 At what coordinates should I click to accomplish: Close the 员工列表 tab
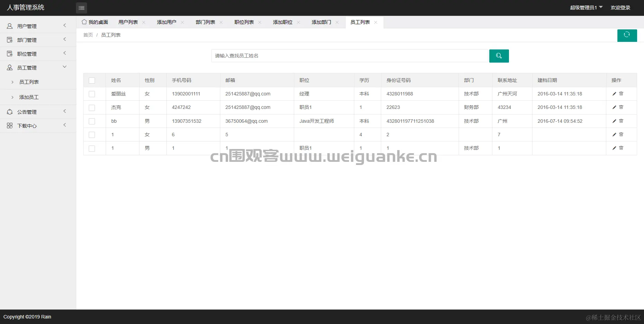376,22
